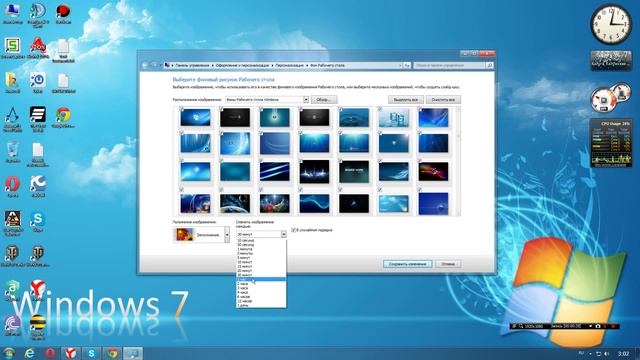The height and width of the screenshot is (360, 640).
Task: Click the volume icon in system tray
Action: [x=607, y=353]
